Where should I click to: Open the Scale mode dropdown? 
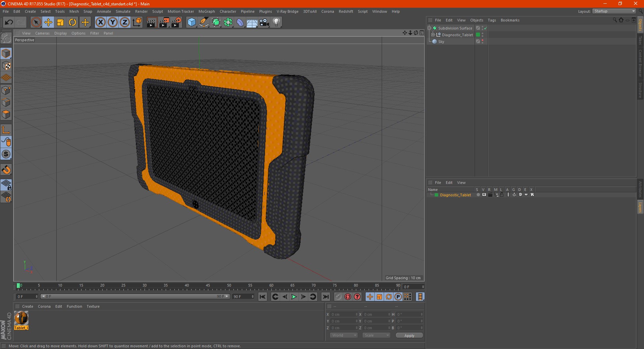click(x=376, y=335)
